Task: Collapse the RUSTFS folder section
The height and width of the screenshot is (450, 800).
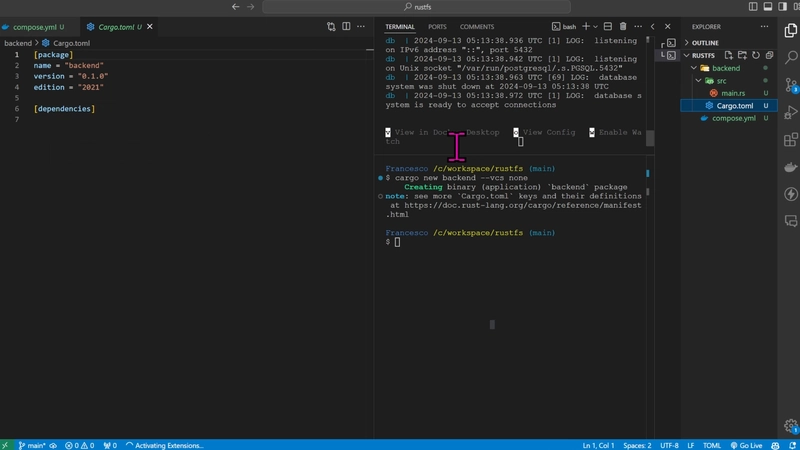Action: (x=702, y=55)
